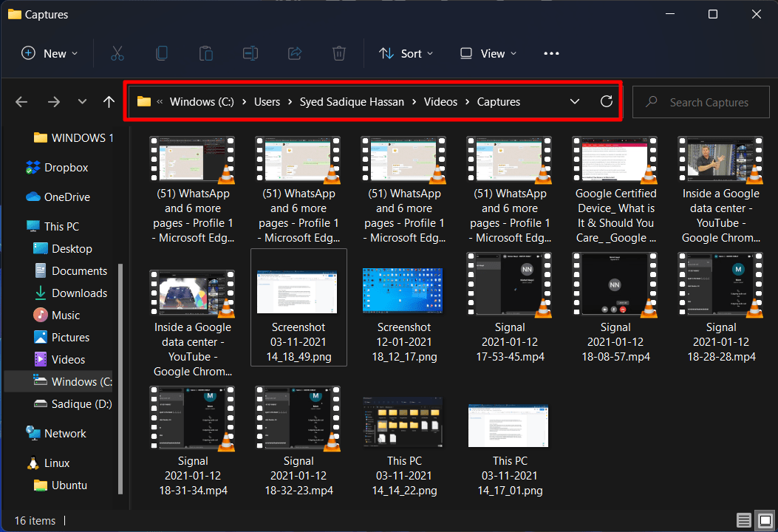The image size is (778, 532).
Task: Navigate to Videos in the address breadcrumb
Action: 440,102
